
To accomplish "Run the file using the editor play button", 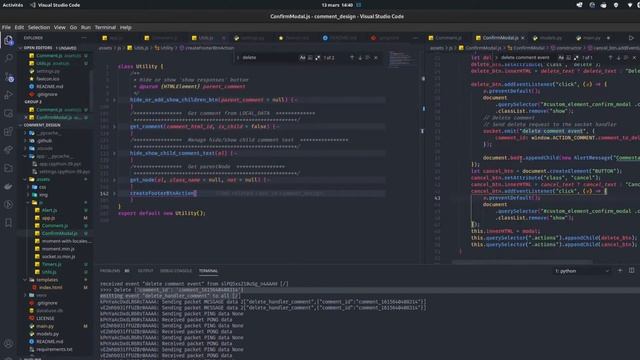I will [631, 38].
